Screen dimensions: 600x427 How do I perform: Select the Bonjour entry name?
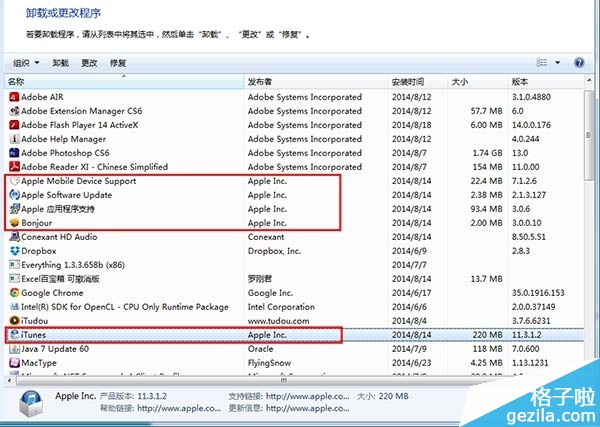click(x=36, y=223)
